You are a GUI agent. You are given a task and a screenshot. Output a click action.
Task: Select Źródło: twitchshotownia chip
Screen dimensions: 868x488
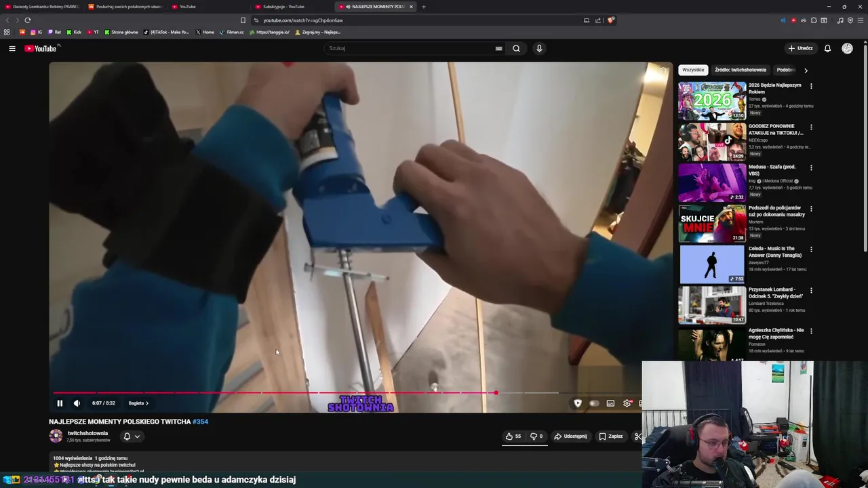point(741,70)
